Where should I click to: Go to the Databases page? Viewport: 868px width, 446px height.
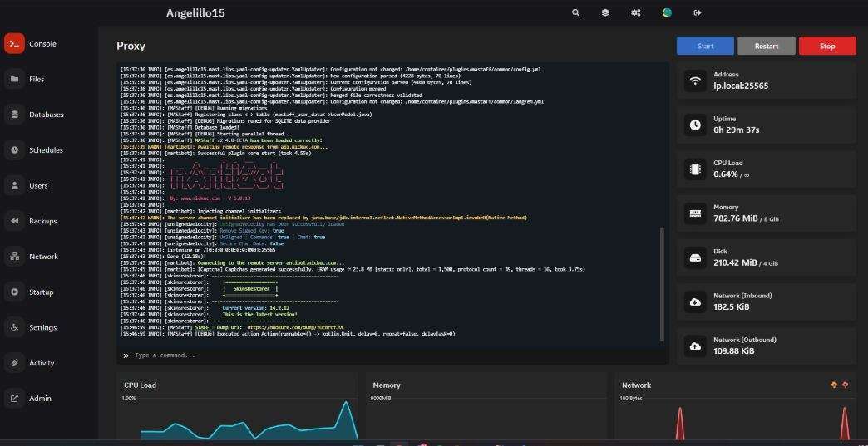tap(14, 115)
